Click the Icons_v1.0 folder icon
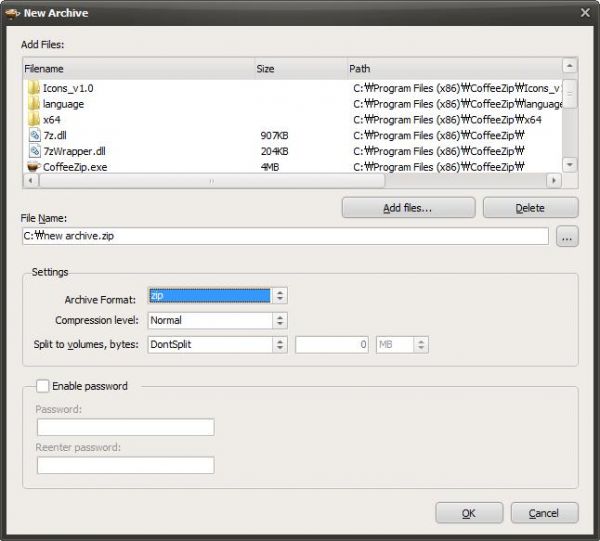The width and height of the screenshot is (600, 541). click(x=34, y=88)
